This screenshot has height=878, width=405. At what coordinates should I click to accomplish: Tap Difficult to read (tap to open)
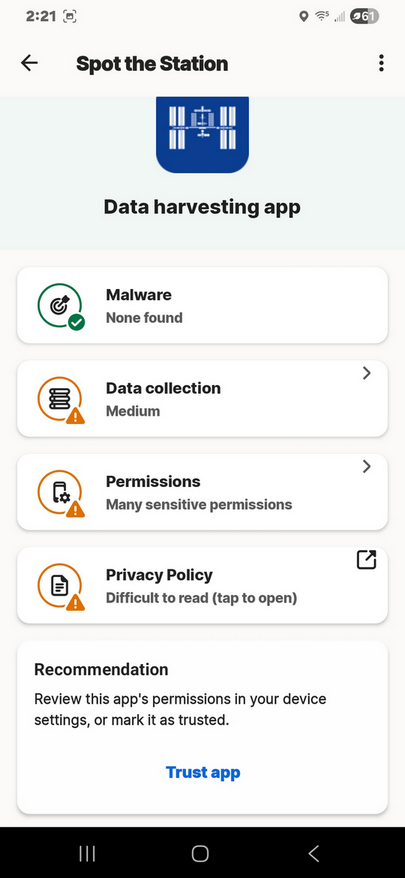201,598
